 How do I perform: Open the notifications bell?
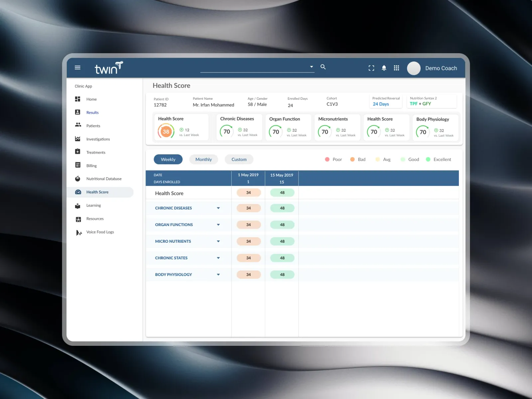tap(384, 68)
